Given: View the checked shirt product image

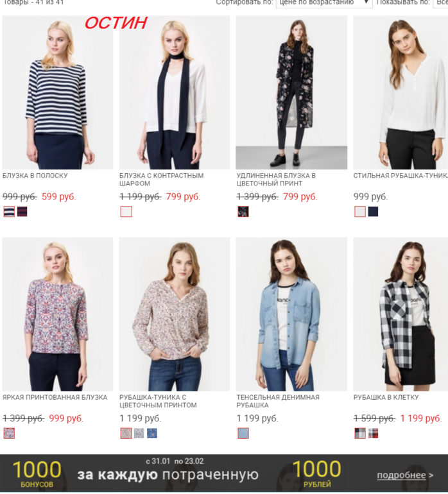Looking at the screenshot, I should (401, 314).
